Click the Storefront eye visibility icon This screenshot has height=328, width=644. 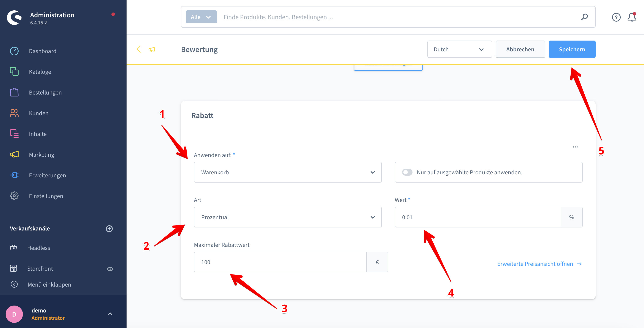(110, 269)
